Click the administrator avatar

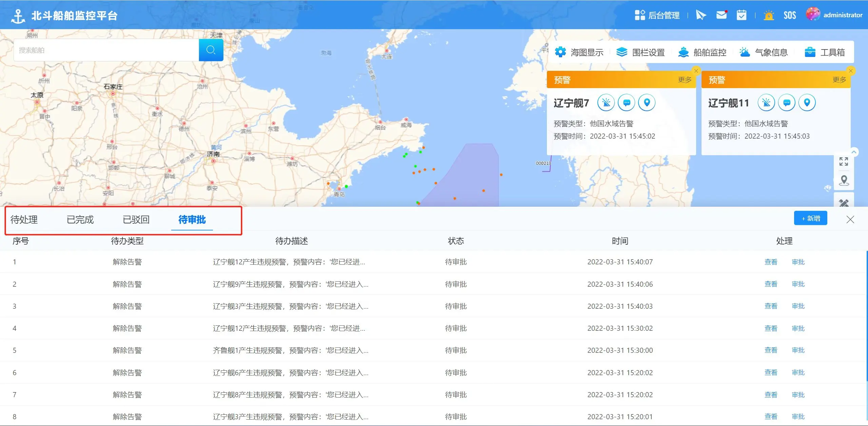pyautogui.click(x=813, y=14)
